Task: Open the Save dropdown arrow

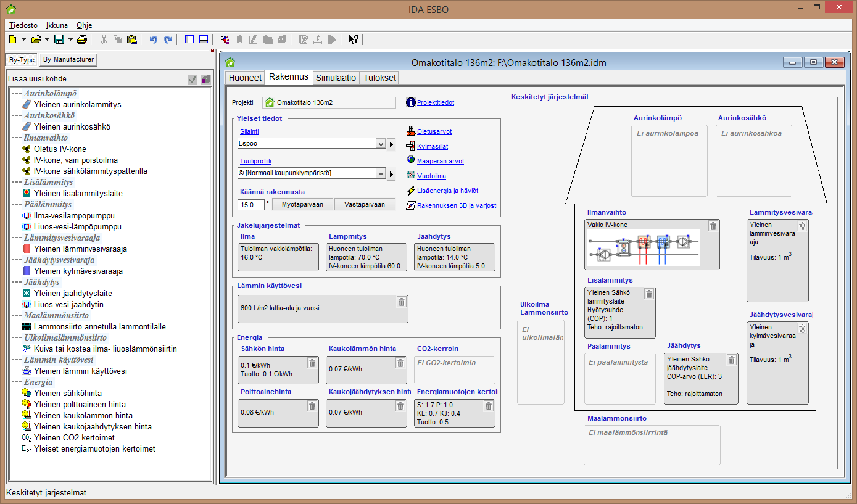Action: (x=70, y=39)
